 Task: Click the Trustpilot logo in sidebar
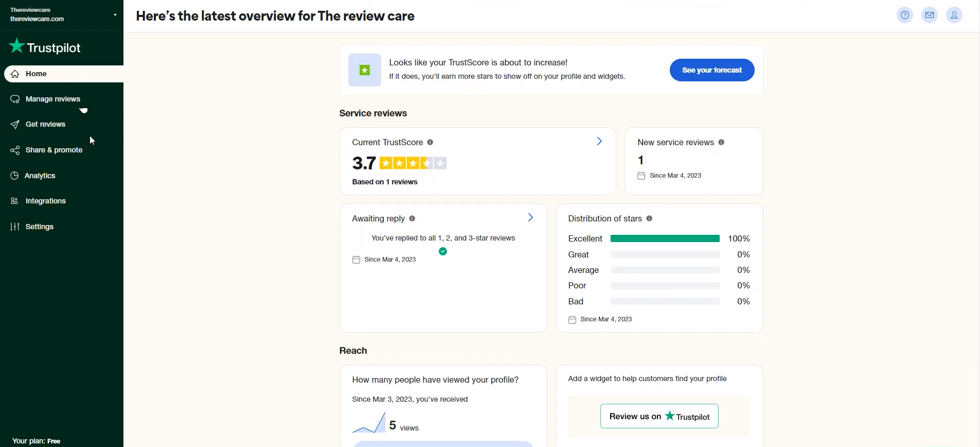(45, 47)
